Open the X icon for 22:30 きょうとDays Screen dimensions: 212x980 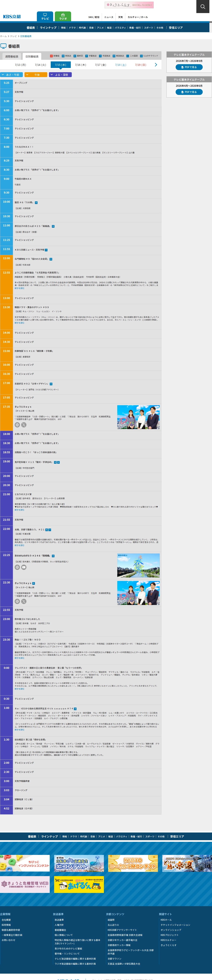click(23, 601)
